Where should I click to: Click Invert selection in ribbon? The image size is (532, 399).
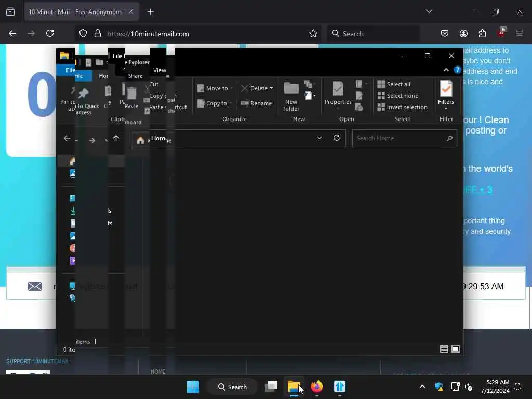click(403, 107)
